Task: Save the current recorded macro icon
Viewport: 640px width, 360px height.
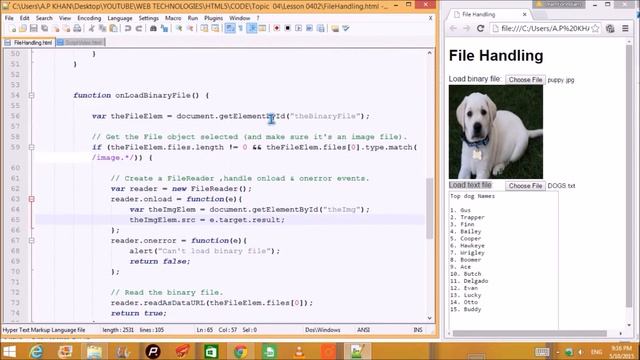Action: [321, 28]
